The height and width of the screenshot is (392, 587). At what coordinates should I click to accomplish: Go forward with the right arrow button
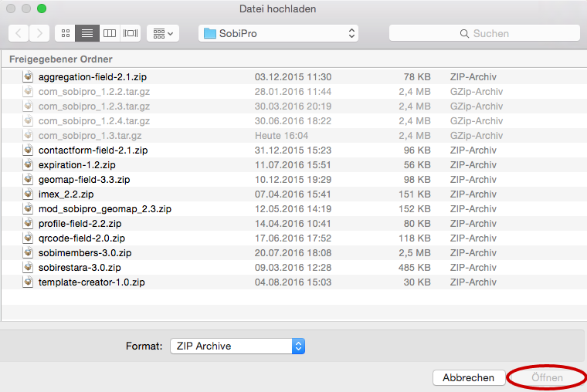[x=39, y=34]
